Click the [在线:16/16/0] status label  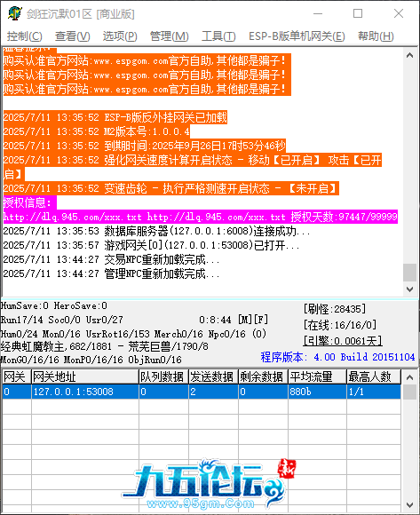(340, 325)
